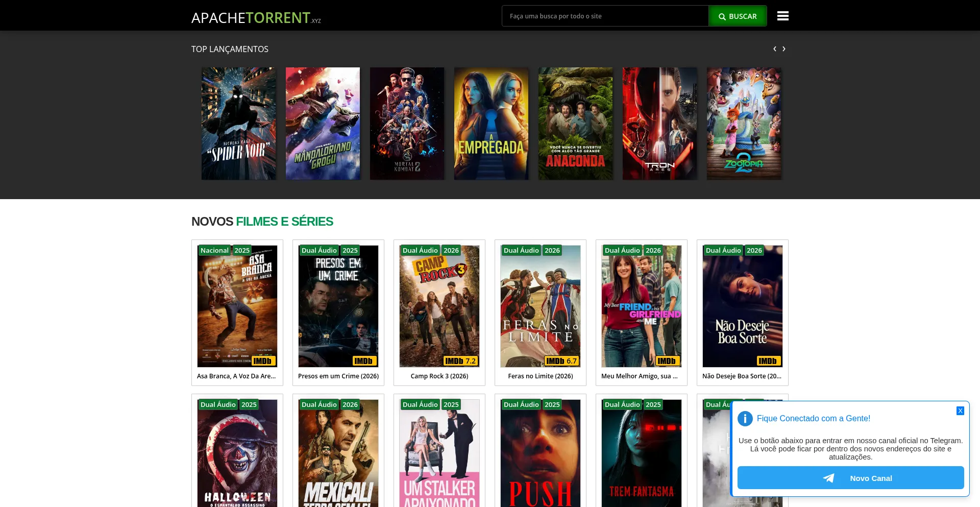The height and width of the screenshot is (507, 980).
Task: Click the IMDb 6.7 badge on Feras no Limite
Action: (561, 361)
